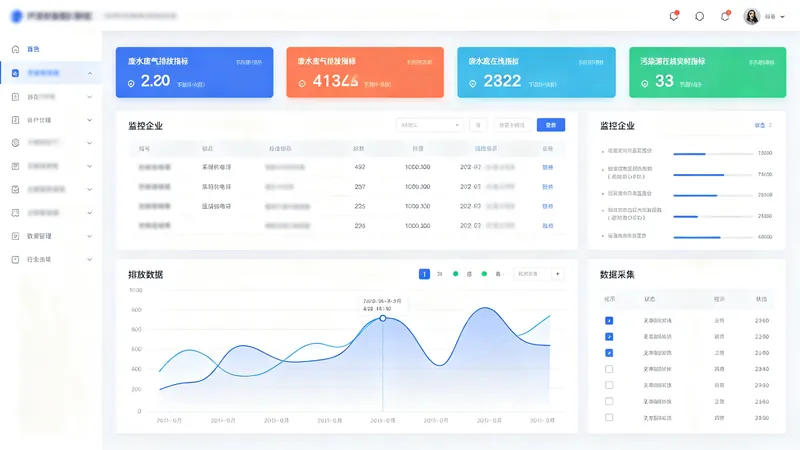Toggle the second green legend dot in 排放数据 chart header
This screenshot has width=800, height=450.
pos(484,274)
